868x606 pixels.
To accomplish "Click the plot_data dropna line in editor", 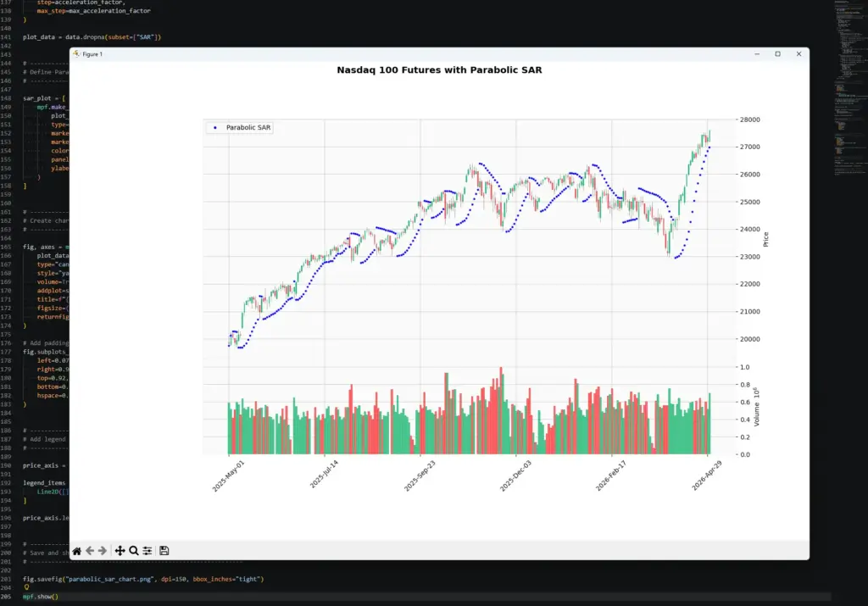I will [x=92, y=37].
